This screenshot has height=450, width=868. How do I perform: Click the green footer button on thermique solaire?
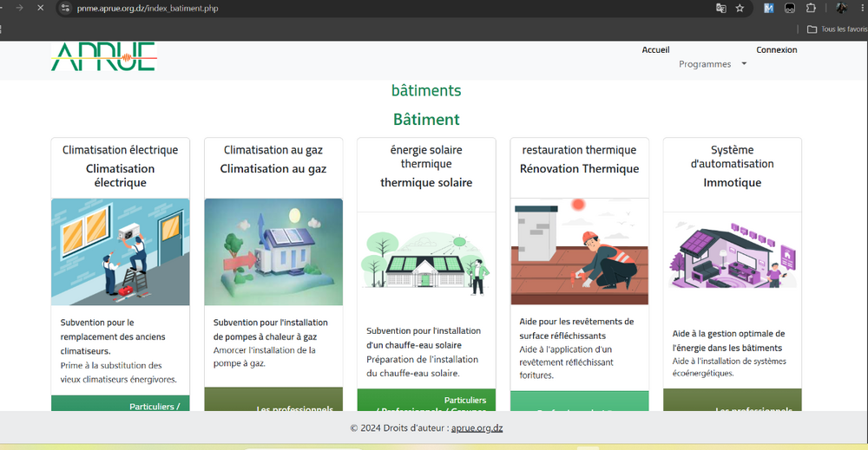point(426,401)
